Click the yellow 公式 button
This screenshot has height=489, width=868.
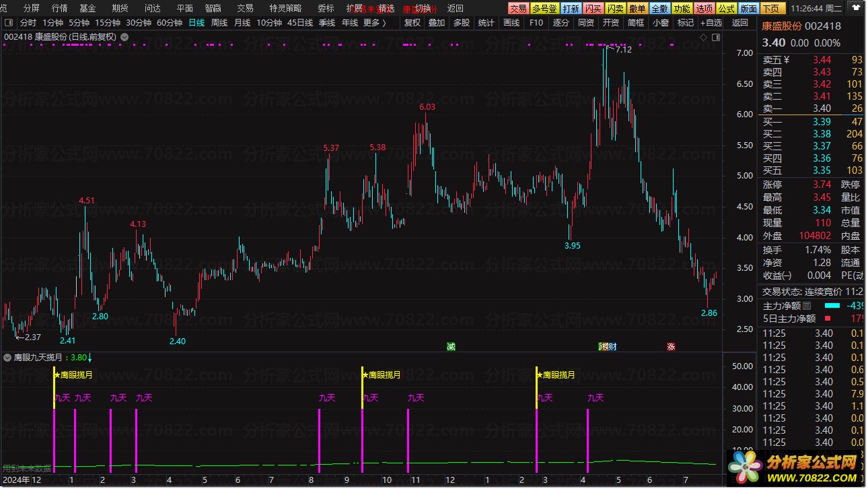click(726, 9)
